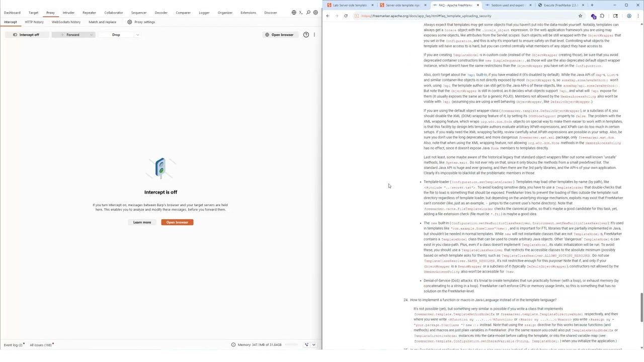Close the 'Lab: Server-side template' tab
Screen dimensions: 644x362
[x=372, y=5]
